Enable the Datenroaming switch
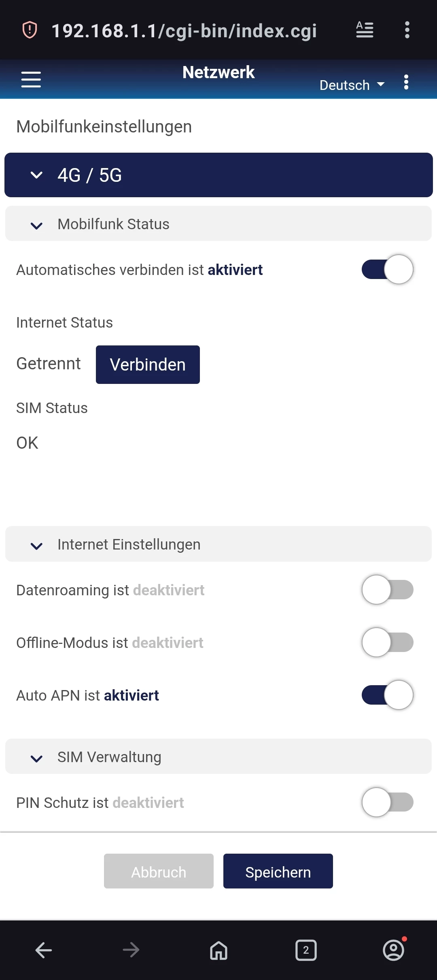 387,590
